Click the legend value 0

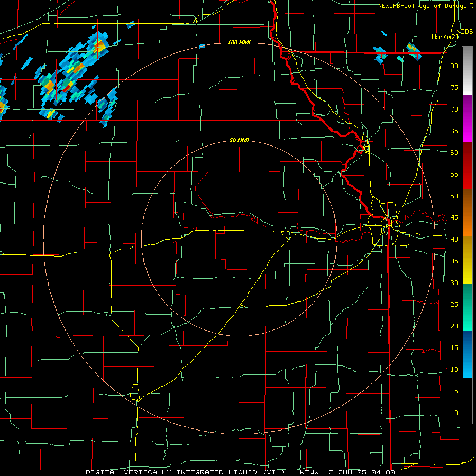click(456, 413)
